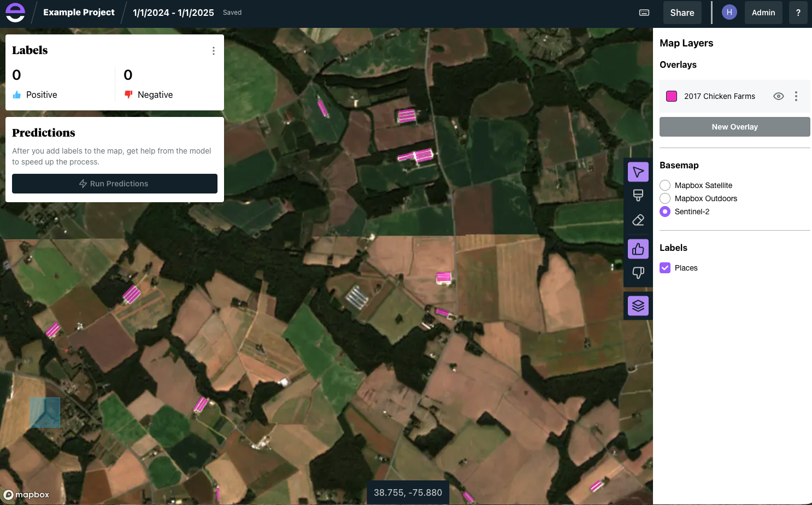Select the pointer arrow tool
The height and width of the screenshot is (505, 812).
pos(638,172)
